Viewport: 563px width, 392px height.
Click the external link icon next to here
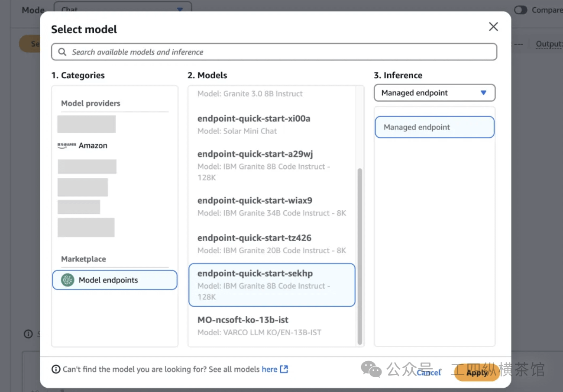tap(284, 369)
